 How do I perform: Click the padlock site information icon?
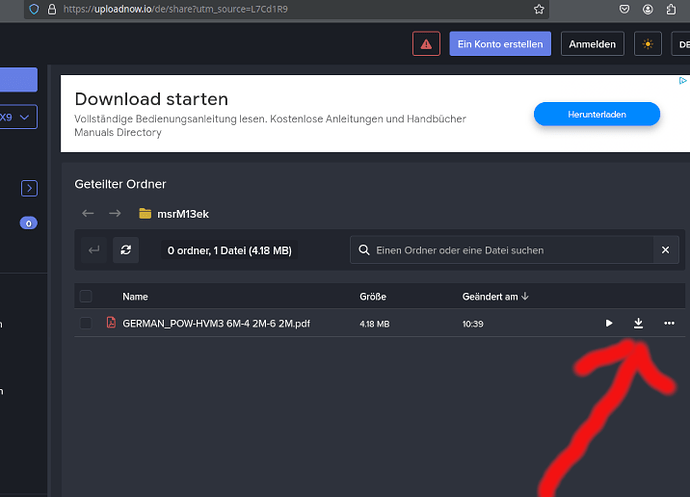point(52,9)
